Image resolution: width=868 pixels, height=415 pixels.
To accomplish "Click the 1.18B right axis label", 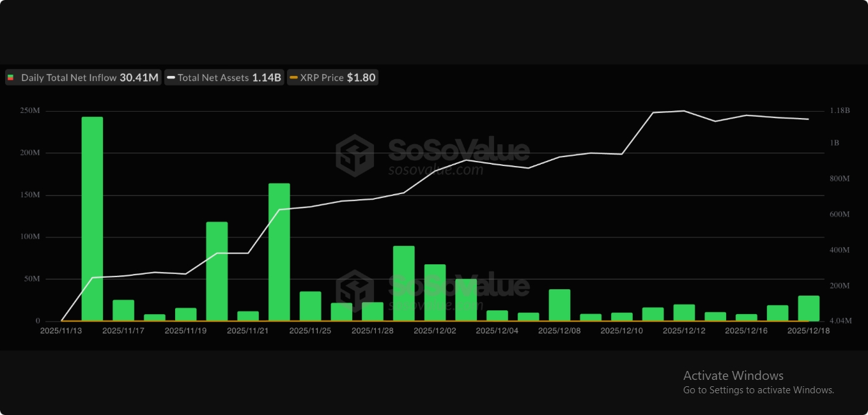I will coord(840,110).
